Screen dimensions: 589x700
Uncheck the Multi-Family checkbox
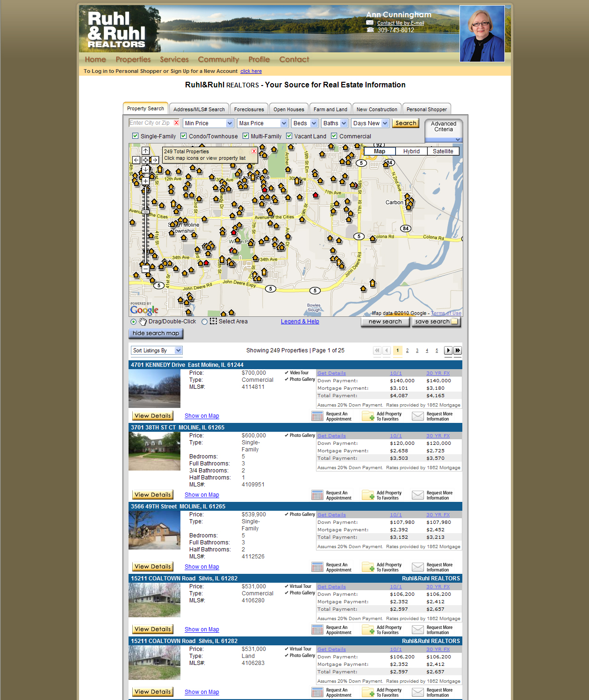click(x=245, y=136)
